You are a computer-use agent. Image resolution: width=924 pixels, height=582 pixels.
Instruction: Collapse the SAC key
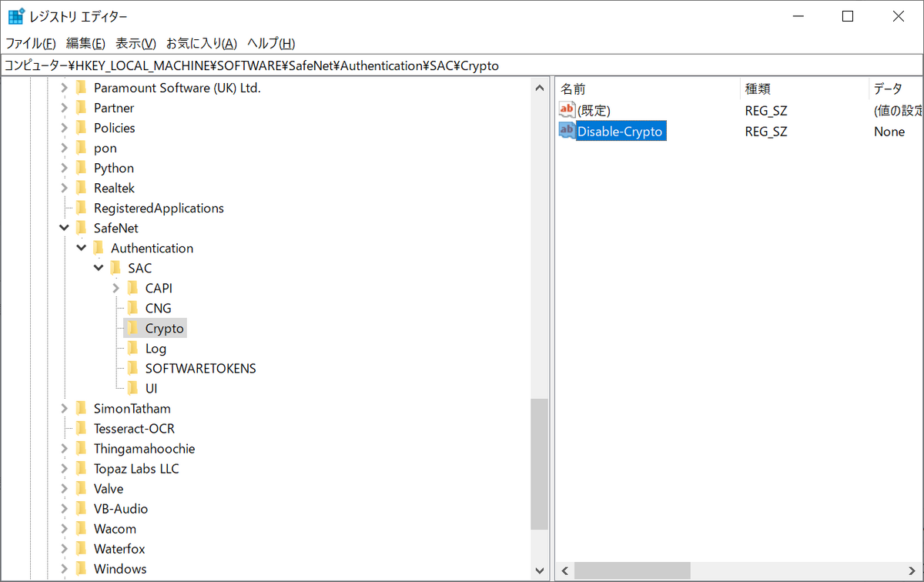(x=99, y=268)
